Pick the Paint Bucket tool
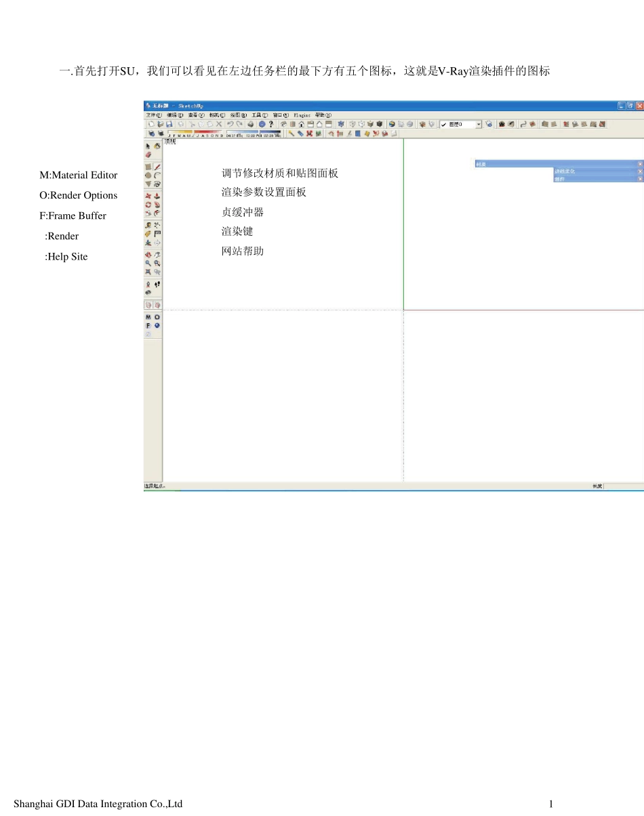Viewport: 644px width, 816px height. [157, 146]
